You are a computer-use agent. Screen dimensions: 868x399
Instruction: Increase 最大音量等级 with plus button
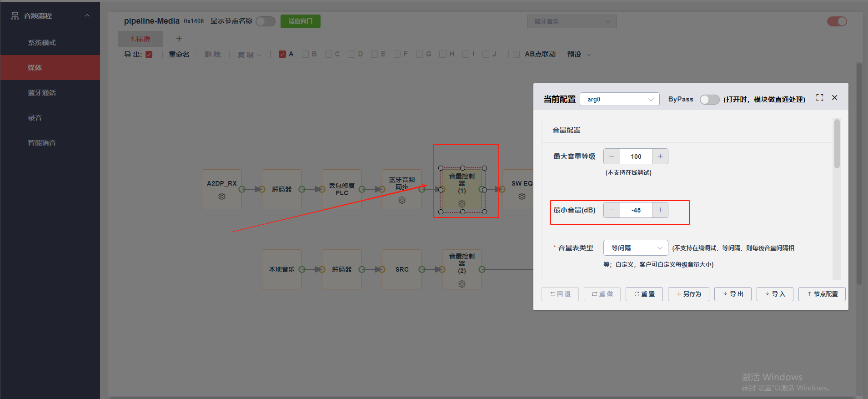coord(660,157)
